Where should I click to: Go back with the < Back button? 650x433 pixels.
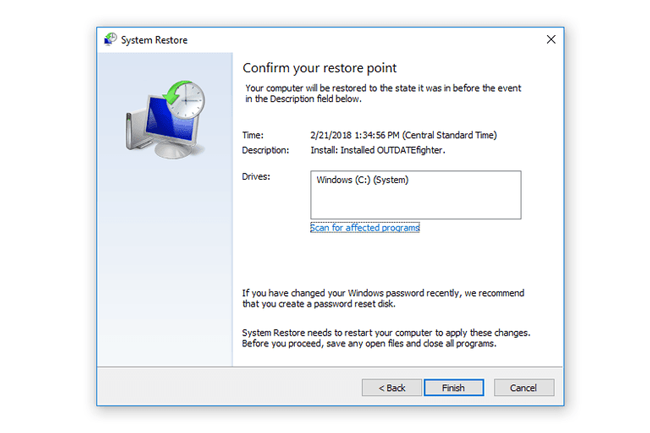pyautogui.click(x=392, y=387)
